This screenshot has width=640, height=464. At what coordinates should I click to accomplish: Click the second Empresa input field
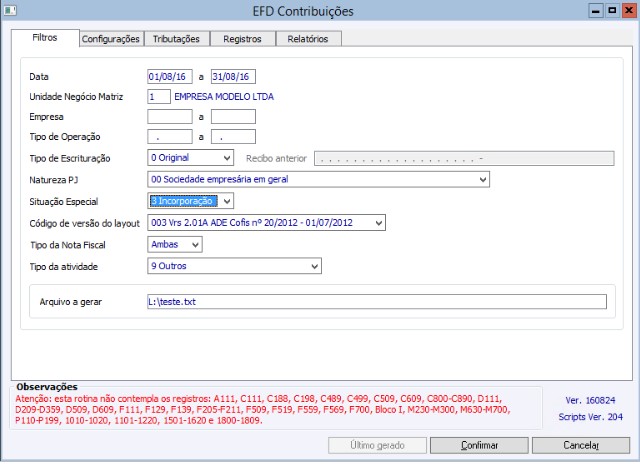(233, 117)
